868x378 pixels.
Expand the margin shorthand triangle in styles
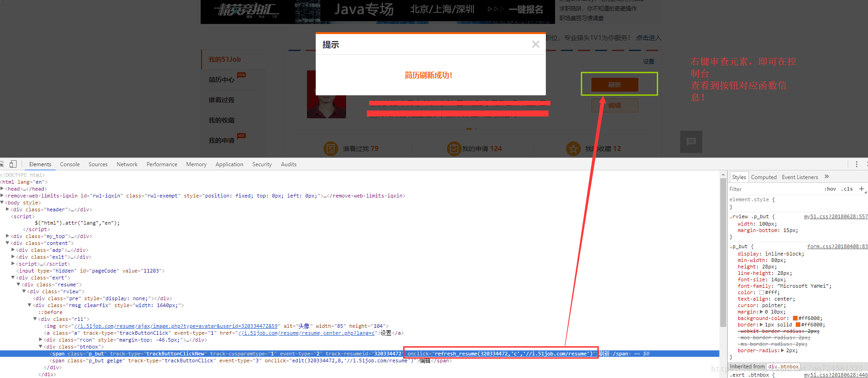pyautogui.click(x=761, y=312)
